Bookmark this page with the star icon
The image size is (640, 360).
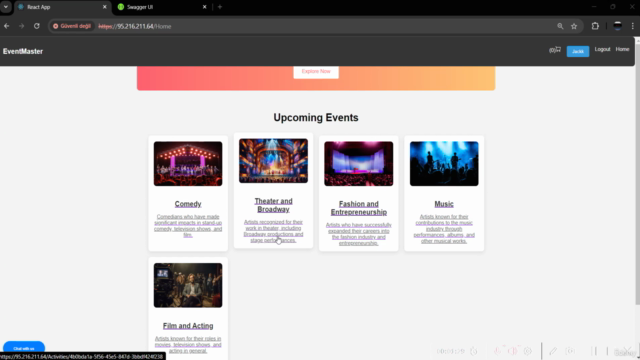click(574, 26)
